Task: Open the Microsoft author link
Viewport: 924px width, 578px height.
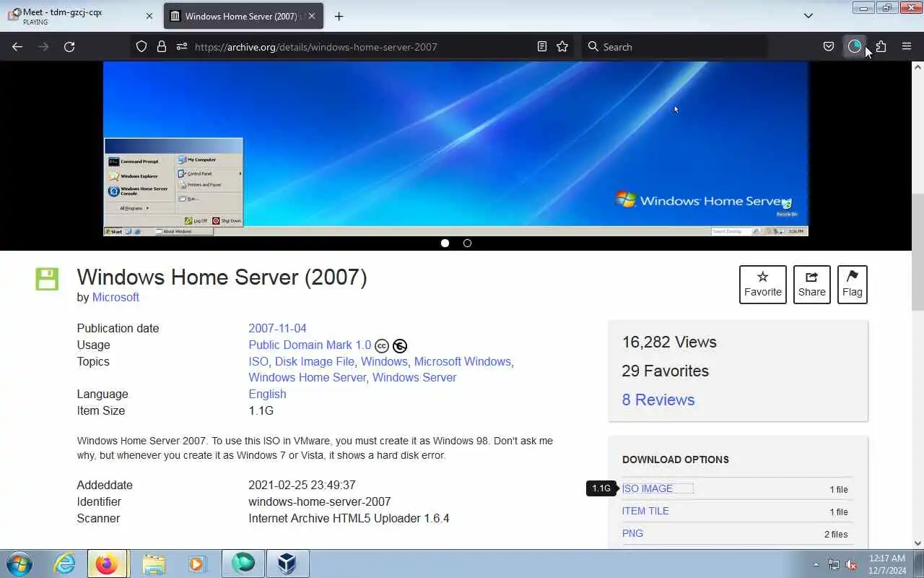Action: 115,297
